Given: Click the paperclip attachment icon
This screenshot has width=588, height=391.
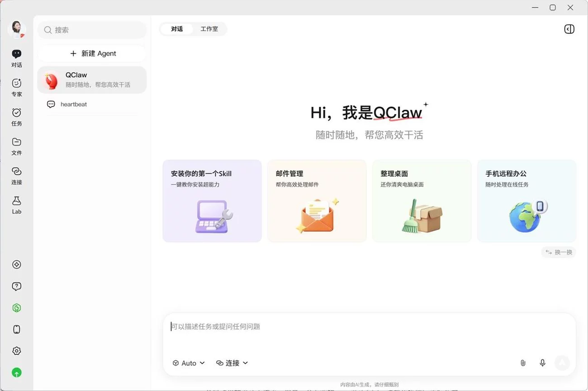Looking at the screenshot, I should tap(523, 363).
